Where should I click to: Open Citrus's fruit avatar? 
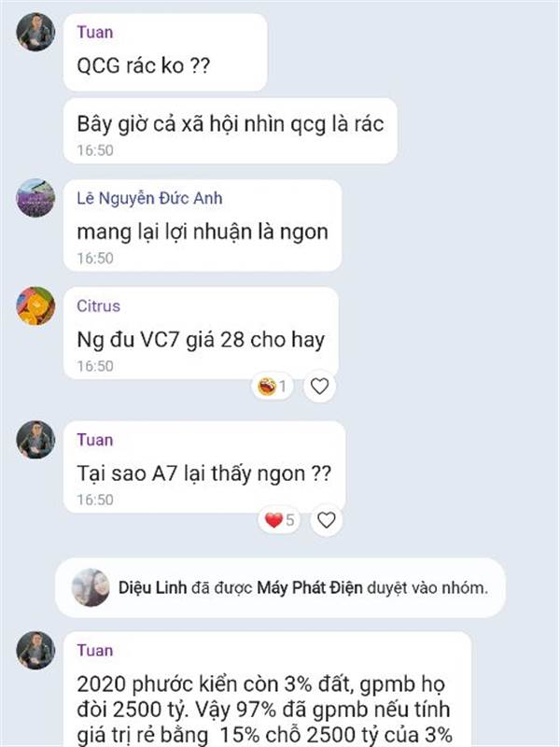(x=35, y=306)
